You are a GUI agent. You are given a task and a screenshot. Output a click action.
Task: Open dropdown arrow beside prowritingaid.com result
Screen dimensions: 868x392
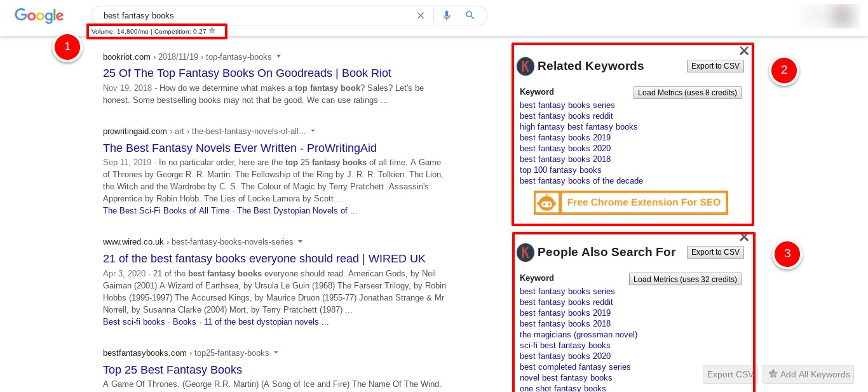[313, 131]
